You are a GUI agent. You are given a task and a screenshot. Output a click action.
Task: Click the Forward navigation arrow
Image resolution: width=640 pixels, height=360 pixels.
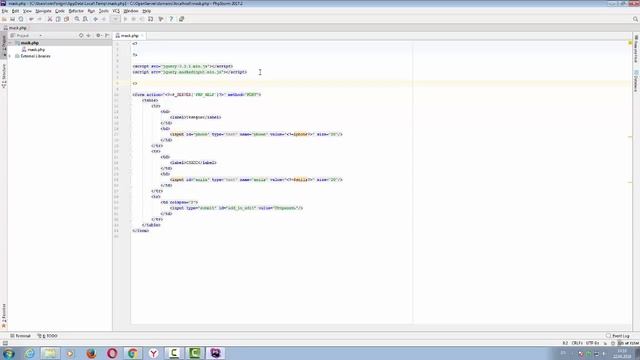coord(104,19)
